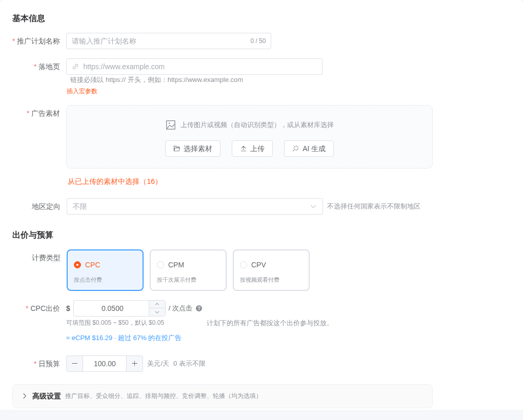Click the 插入宏参数 link
The image size is (523, 420).
click(x=82, y=91)
